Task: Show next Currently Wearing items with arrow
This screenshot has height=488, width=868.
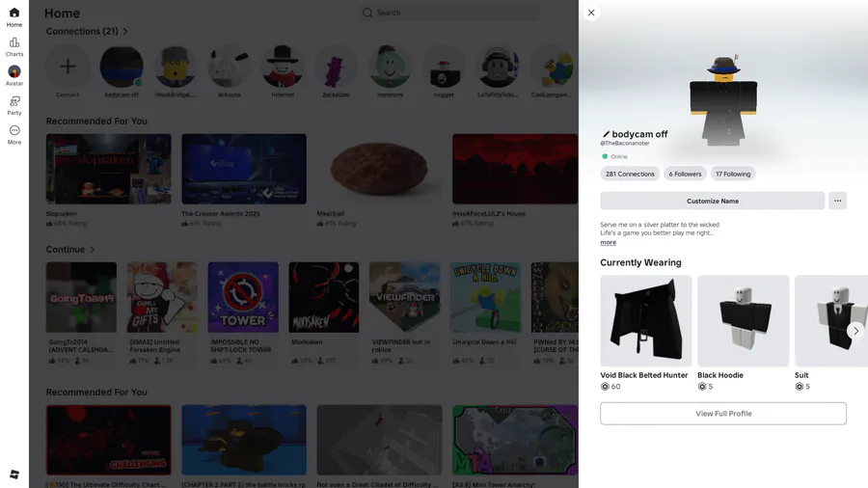Action: (855, 331)
